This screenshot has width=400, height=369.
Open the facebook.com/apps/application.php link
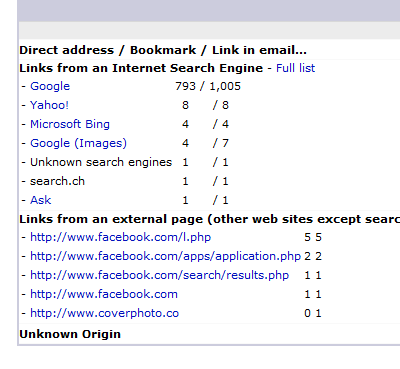point(165,256)
